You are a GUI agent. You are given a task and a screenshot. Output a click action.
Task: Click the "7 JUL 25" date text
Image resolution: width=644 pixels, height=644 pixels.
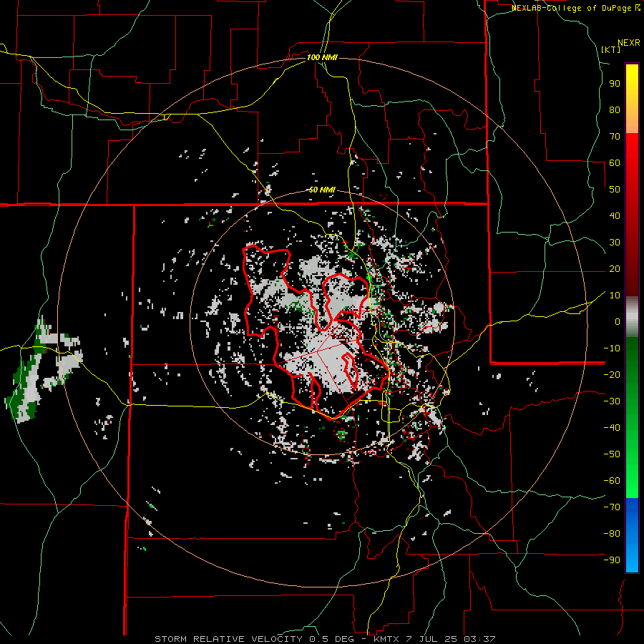(431, 639)
